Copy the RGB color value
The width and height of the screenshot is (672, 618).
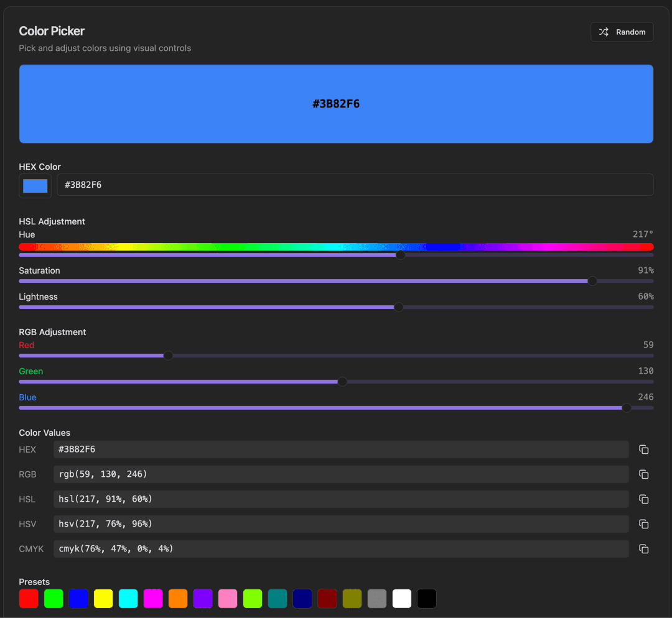643,474
